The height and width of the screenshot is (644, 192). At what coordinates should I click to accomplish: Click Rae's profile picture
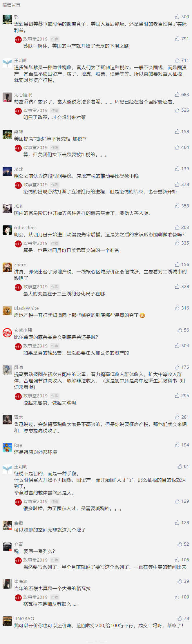point(7,448)
